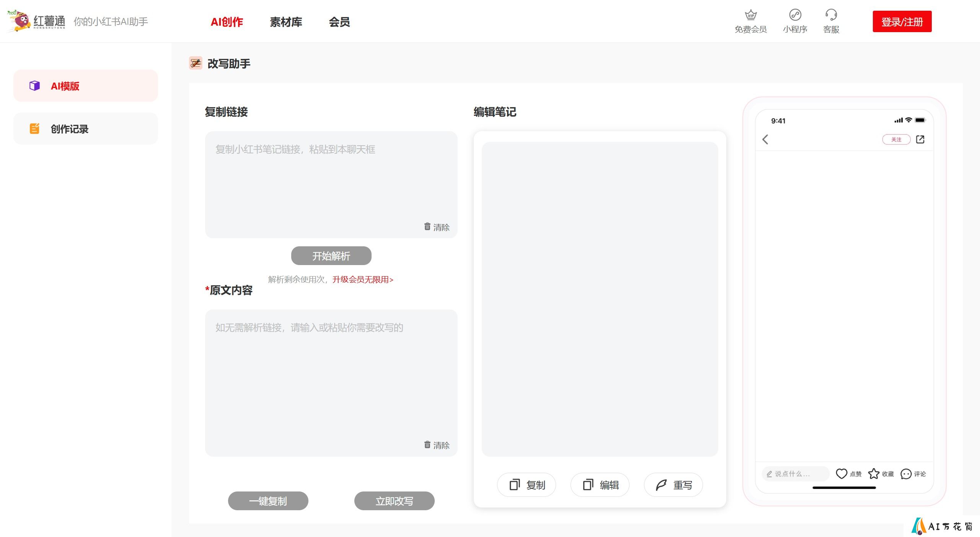Open the AI创作 tab
Viewport: 980px width, 537px height.
coord(227,22)
